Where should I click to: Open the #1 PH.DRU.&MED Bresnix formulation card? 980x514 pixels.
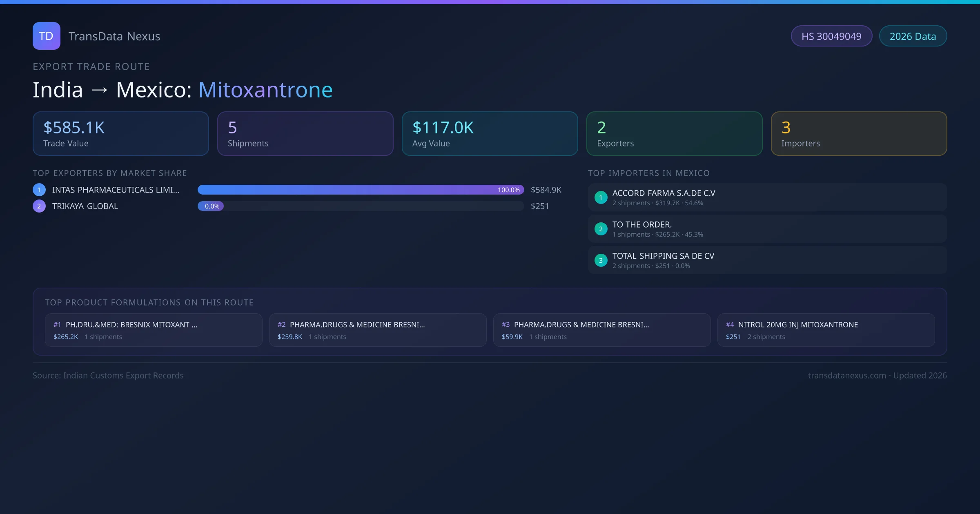pyautogui.click(x=154, y=330)
